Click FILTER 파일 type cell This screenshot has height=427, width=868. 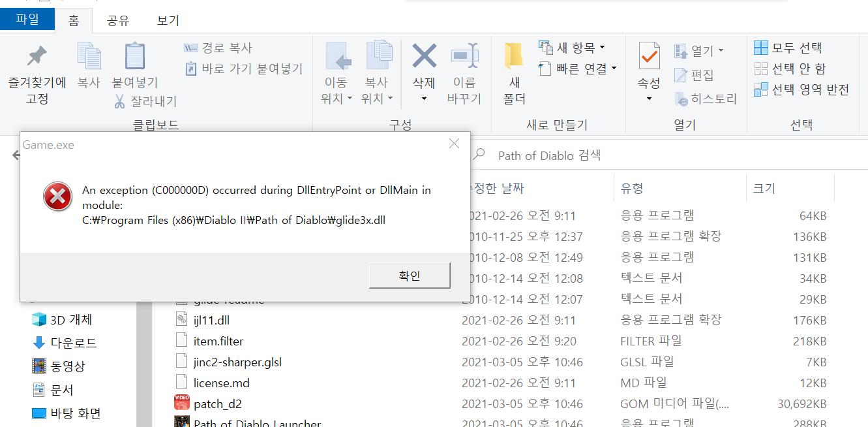tap(651, 341)
